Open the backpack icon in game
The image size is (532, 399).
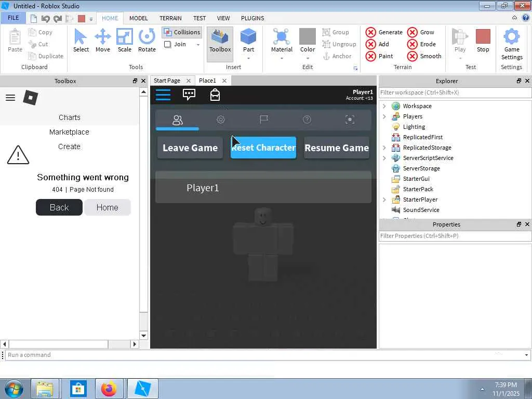pyautogui.click(x=215, y=95)
